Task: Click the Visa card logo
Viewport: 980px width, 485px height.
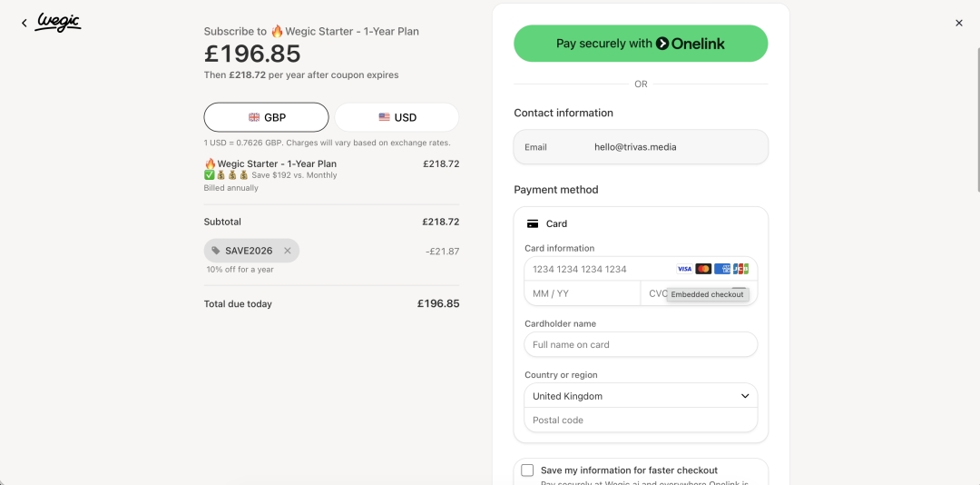Action: (684, 269)
